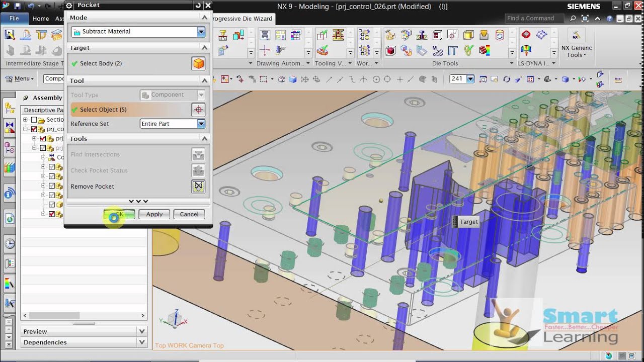Image resolution: width=644 pixels, height=362 pixels.
Task: Open the Menu dropdown button
Action: coord(20,79)
